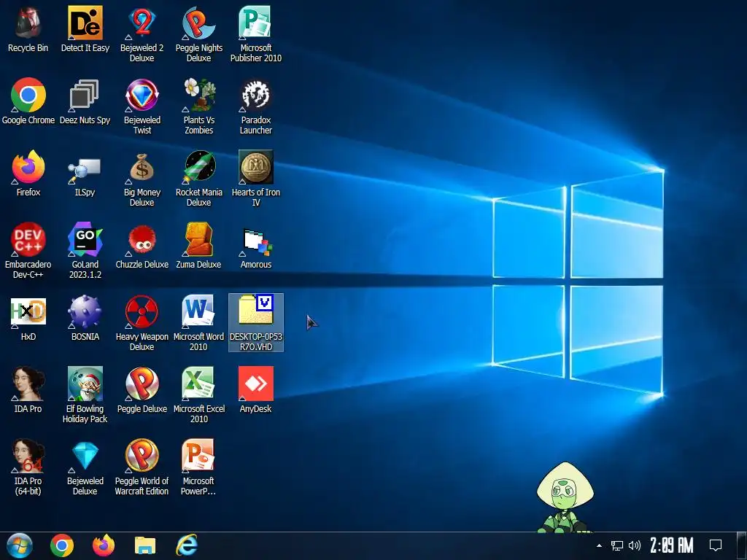Open File Explorer in the taskbar
The height and width of the screenshot is (560, 747).
tap(145, 545)
